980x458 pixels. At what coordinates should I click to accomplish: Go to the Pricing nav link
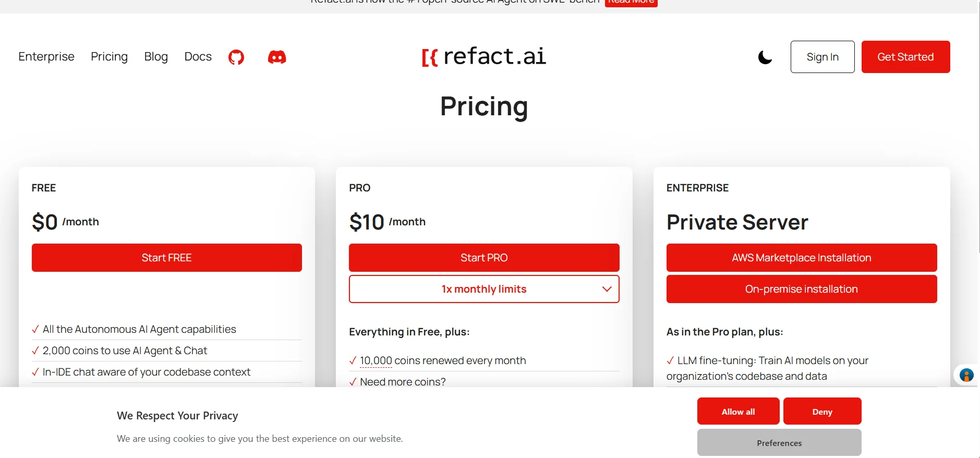pyautogui.click(x=109, y=56)
